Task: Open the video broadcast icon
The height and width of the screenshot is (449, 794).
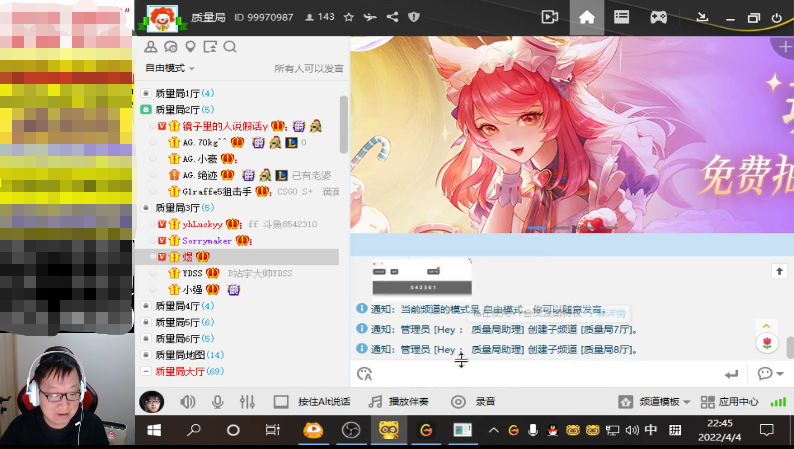Action: click(549, 17)
